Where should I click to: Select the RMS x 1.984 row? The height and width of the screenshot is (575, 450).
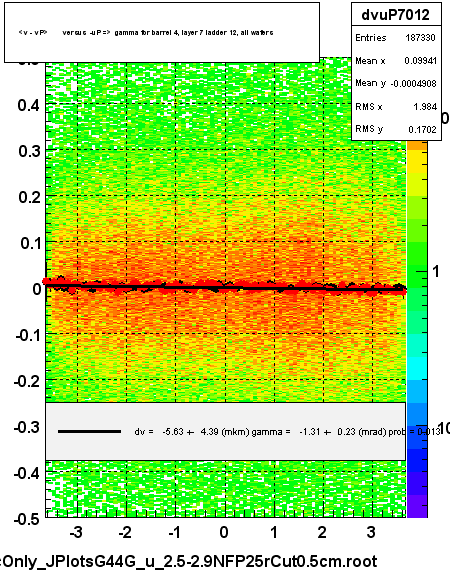pyautogui.click(x=395, y=106)
